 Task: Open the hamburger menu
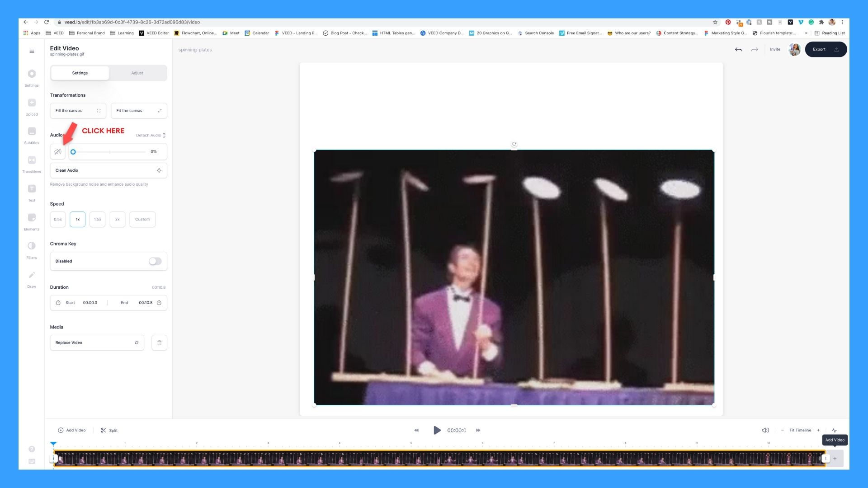(32, 51)
